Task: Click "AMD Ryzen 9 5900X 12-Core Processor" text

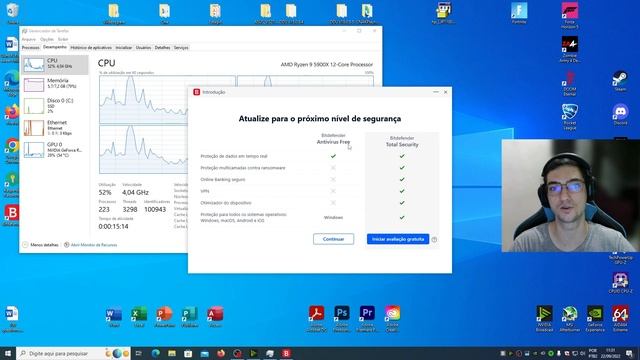Action: 327,64
